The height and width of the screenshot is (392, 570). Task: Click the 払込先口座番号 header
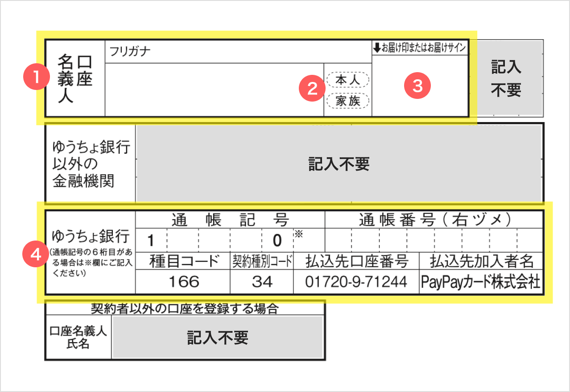click(x=356, y=261)
